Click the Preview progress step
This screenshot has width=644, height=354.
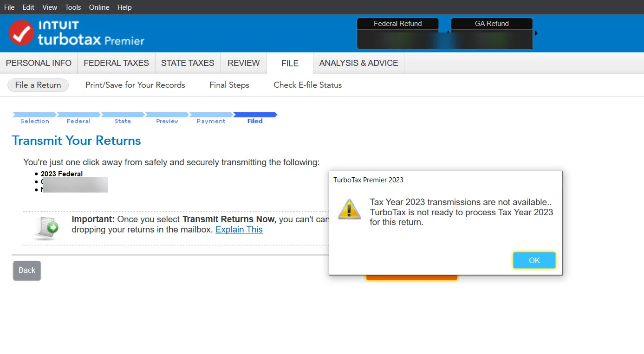(167, 118)
